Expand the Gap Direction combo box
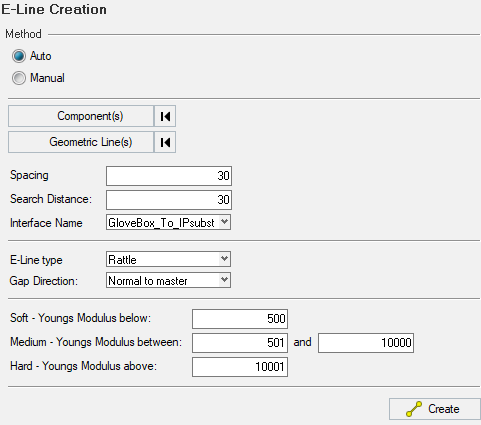 pos(168,280)
